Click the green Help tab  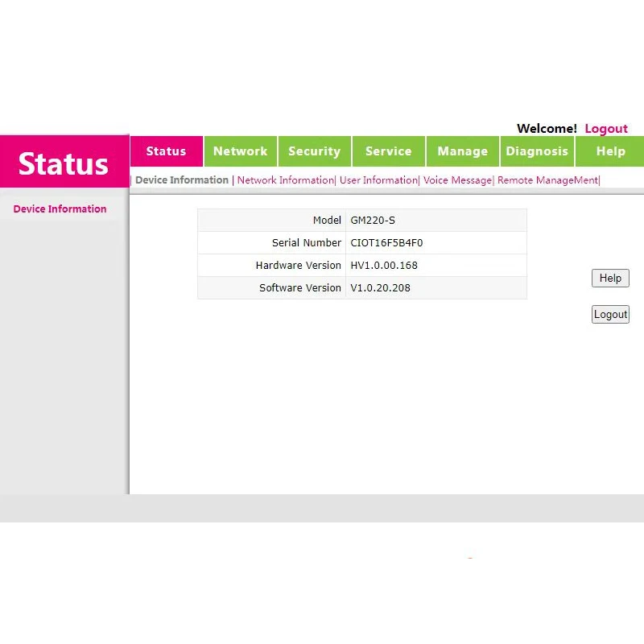point(610,151)
